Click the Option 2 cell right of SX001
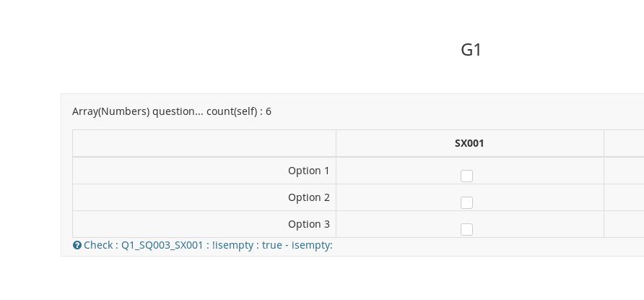The width and height of the screenshot is (644, 300). click(624, 197)
